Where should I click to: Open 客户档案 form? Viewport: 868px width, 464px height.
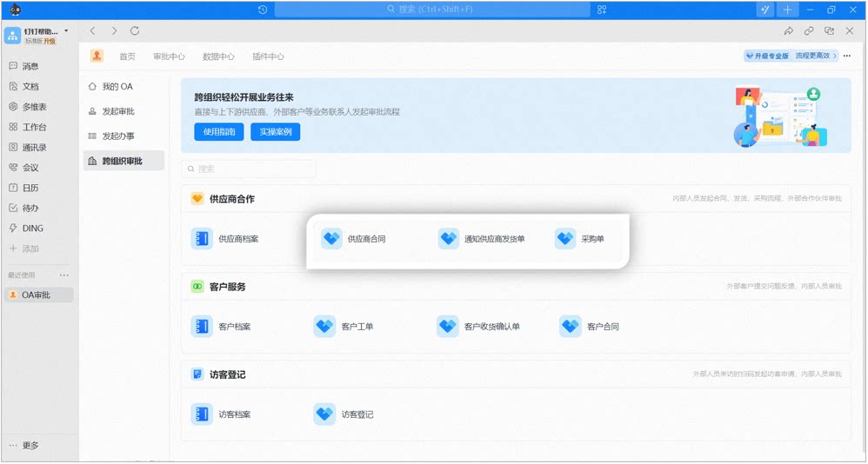pos(222,327)
